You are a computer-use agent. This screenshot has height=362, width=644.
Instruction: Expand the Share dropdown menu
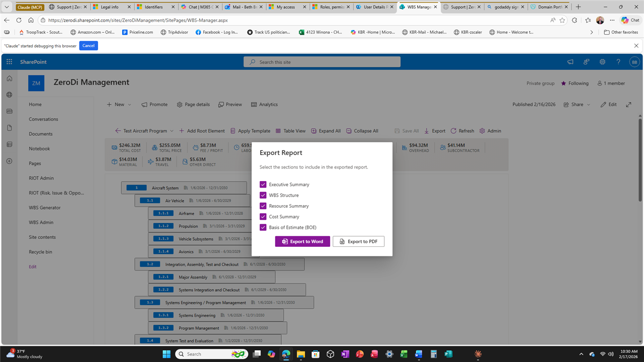pos(588,105)
